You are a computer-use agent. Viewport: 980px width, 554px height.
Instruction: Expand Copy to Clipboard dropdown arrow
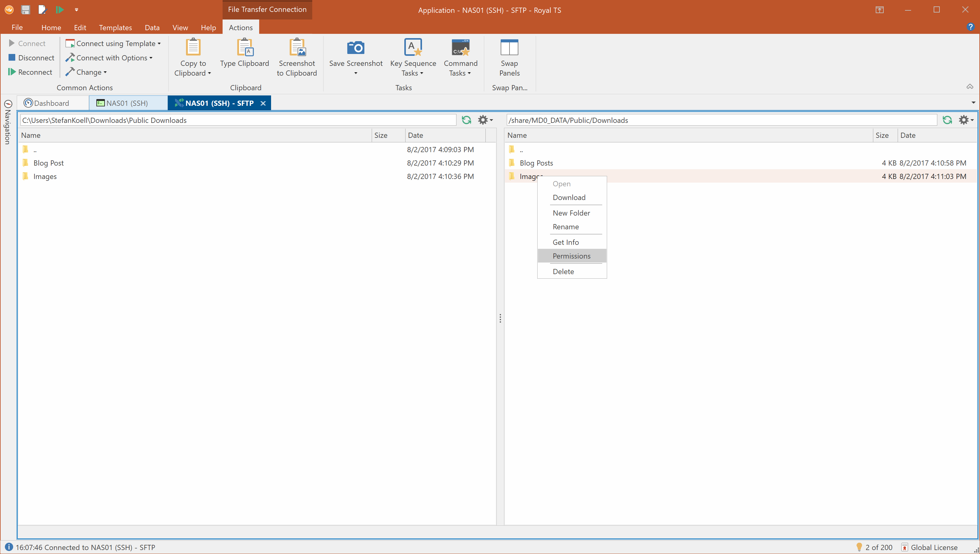[x=209, y=73]
